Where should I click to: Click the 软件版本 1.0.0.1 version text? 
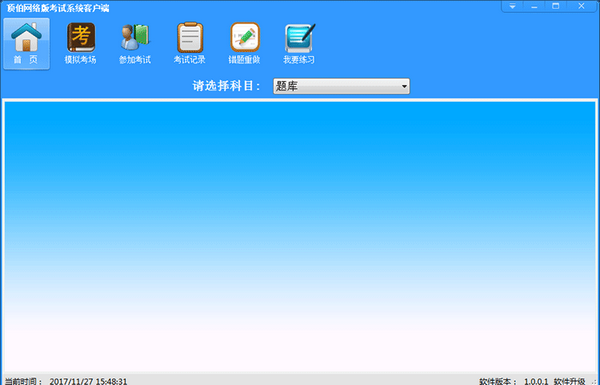pyautogui.click(x=514, y=381)
